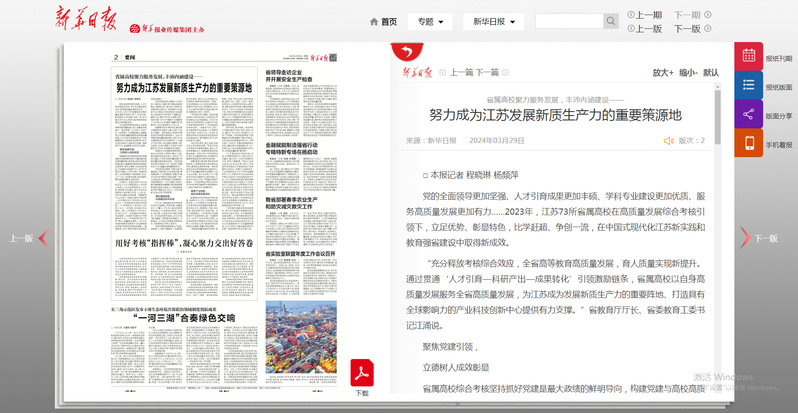Enlarge article text with 放大+

(x=662, y=73)
